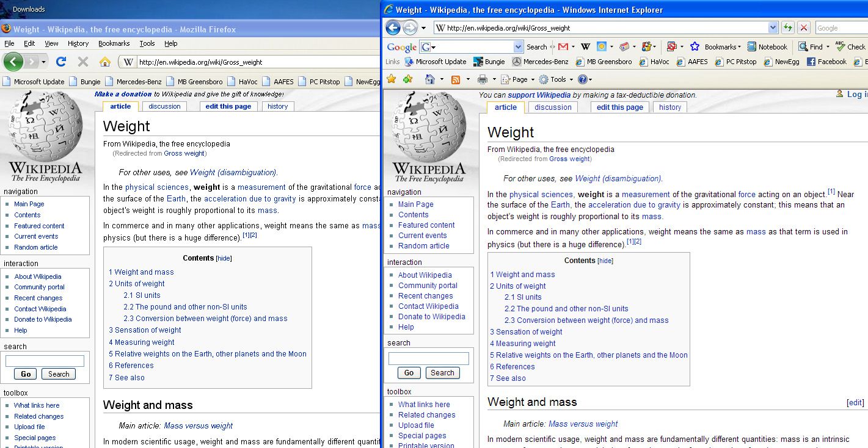The width and height of the screenshot is (868, 448).
Task: Click the Gmail envelope icon in Google Toolbar
Action: (563, 46)
